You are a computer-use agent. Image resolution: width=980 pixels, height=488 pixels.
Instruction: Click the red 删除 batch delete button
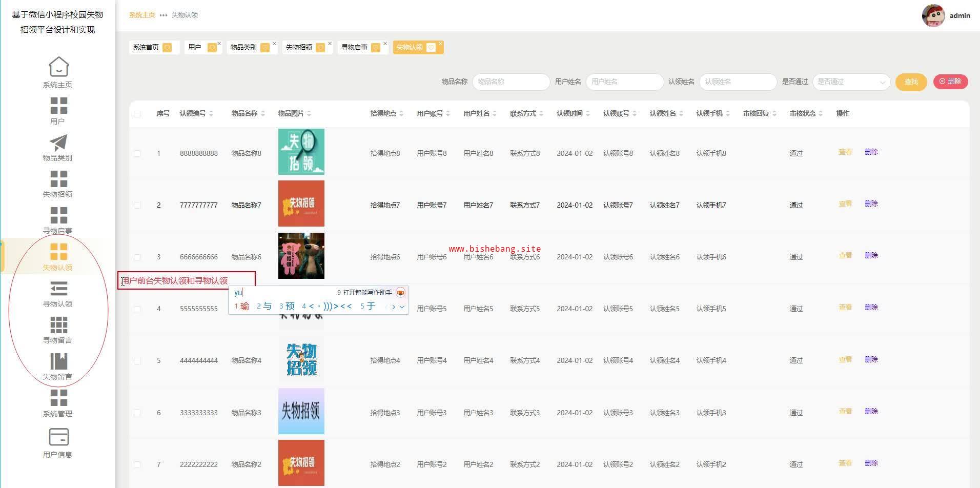click(950, 82)
